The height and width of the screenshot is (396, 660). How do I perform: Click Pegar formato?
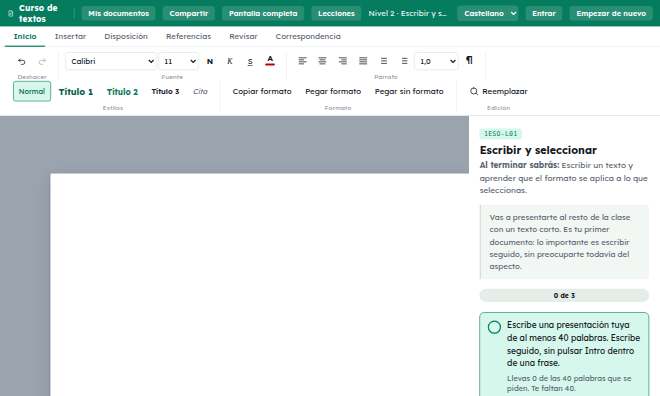[x=333, y=91]
